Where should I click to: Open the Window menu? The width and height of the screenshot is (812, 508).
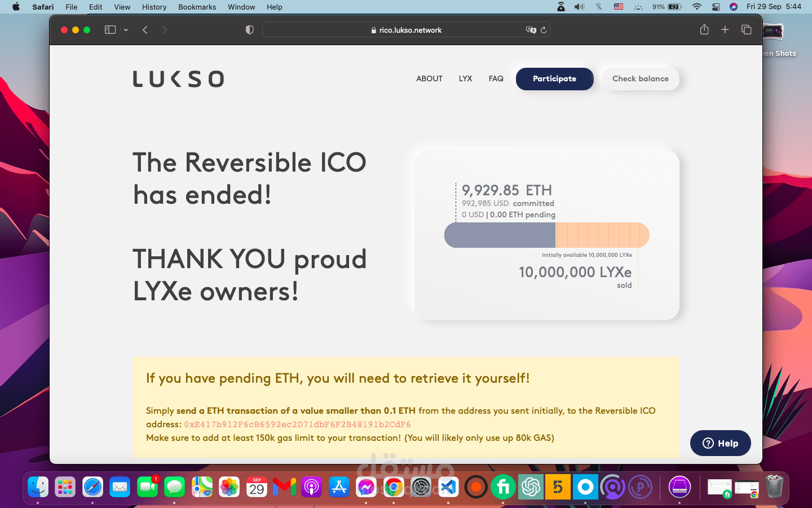coord(241,7)
